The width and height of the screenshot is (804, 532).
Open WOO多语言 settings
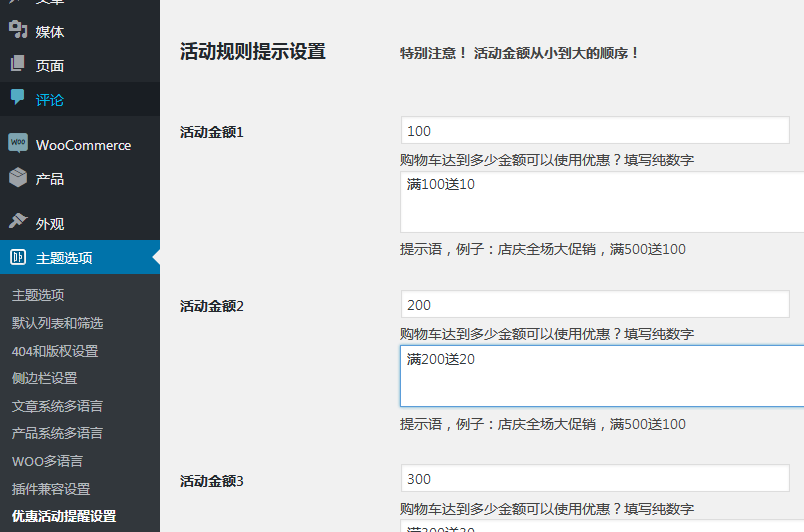pyautogui.click(x=47, y=461)
